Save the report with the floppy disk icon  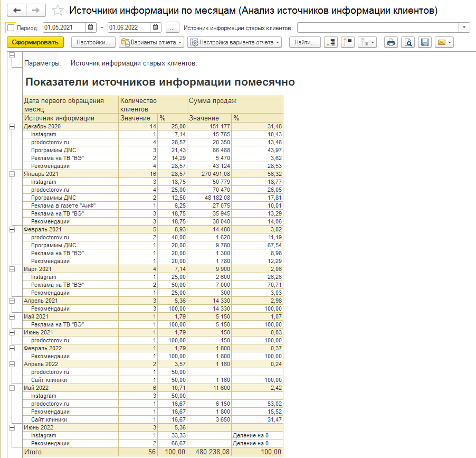click(425, 42)
